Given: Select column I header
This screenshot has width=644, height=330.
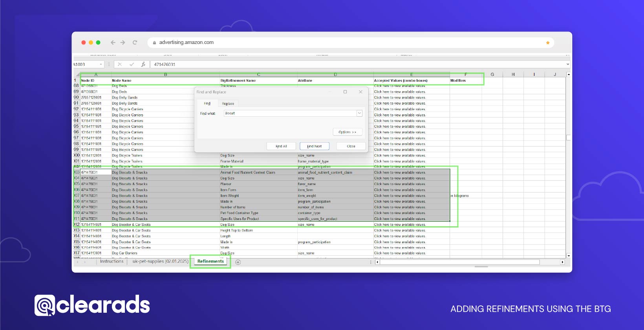Looking at the screenshot, I should (x=534, y=74).
